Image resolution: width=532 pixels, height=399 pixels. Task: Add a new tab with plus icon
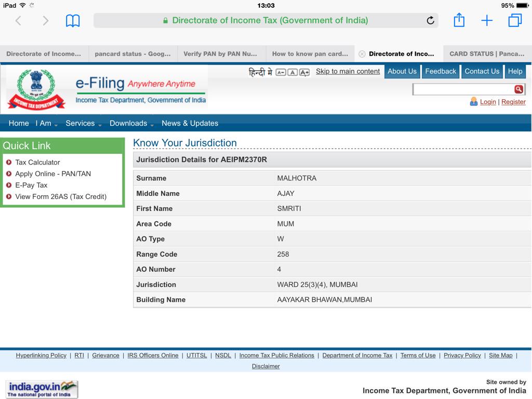[487, 20]
